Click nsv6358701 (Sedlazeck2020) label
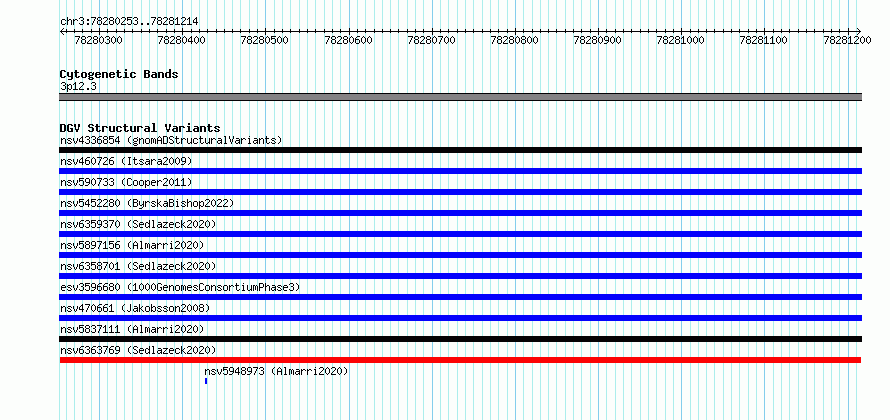Screen dimensions: 890x420 [138, 266]
